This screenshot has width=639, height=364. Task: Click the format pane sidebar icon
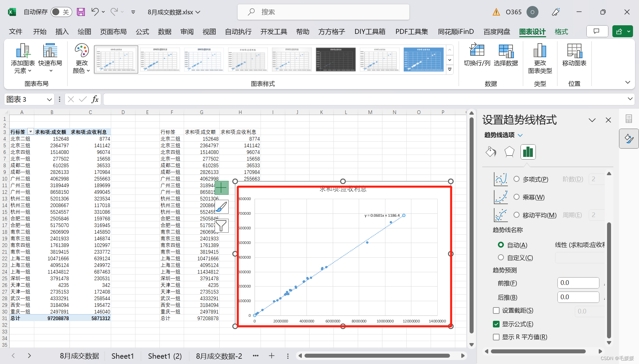[629, 138]
